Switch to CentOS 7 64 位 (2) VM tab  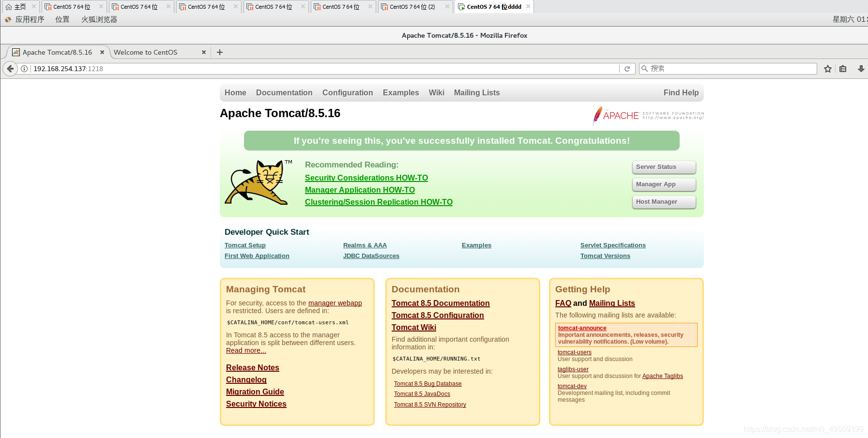click(412, 7)
